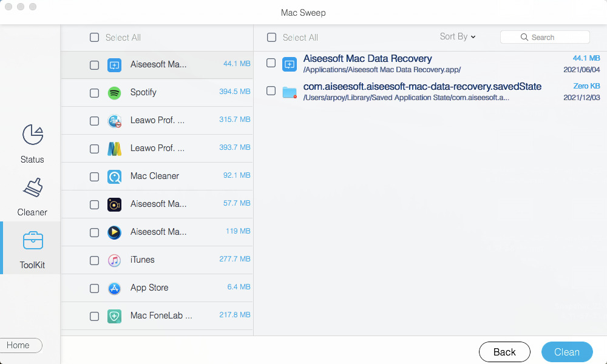Select the Mac Cleaner row name
This screenshot has width=607, height=364.
(x=154, y=176)
